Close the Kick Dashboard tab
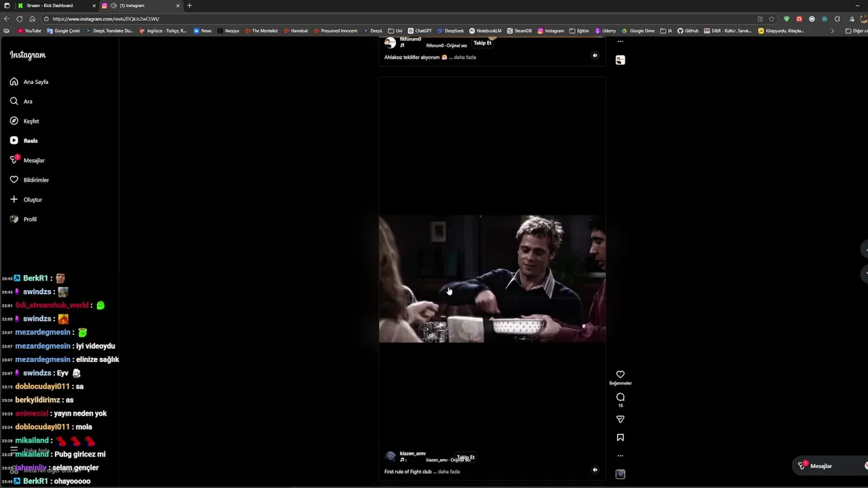 pyautogui.click(x=94, y=5)
